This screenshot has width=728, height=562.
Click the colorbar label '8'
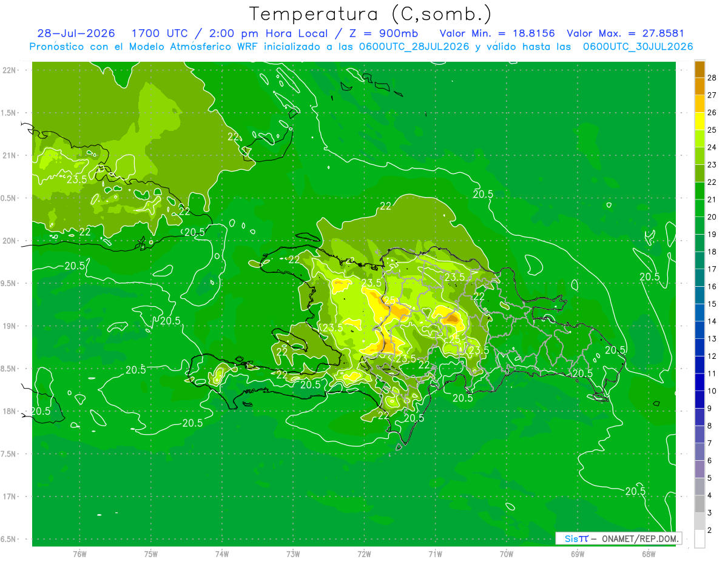(710, 426)
